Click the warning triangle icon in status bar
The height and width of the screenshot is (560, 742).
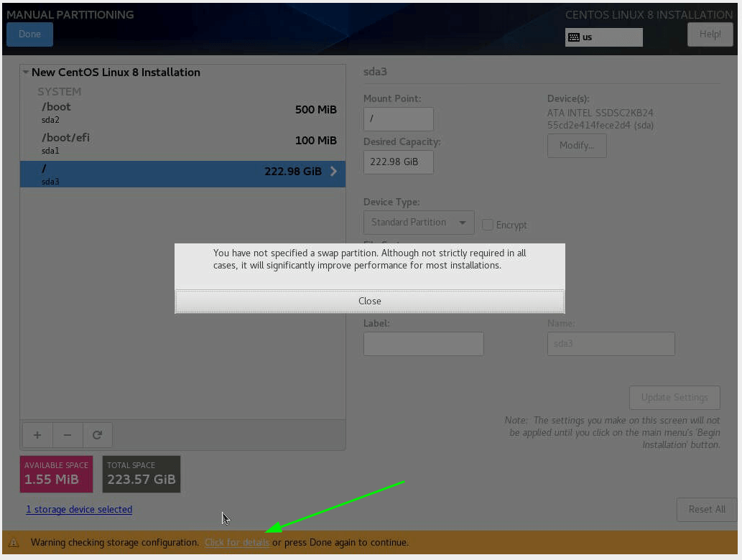(14, 543)
